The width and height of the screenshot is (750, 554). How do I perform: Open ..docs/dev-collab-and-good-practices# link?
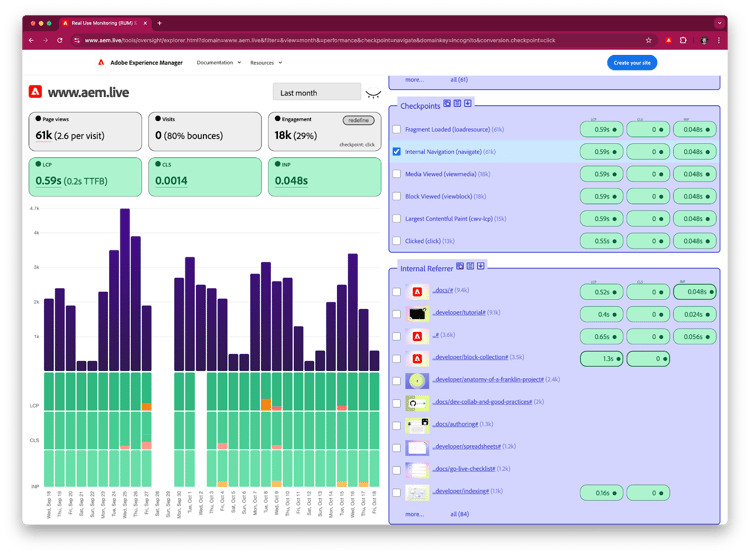tap(482, 402)
